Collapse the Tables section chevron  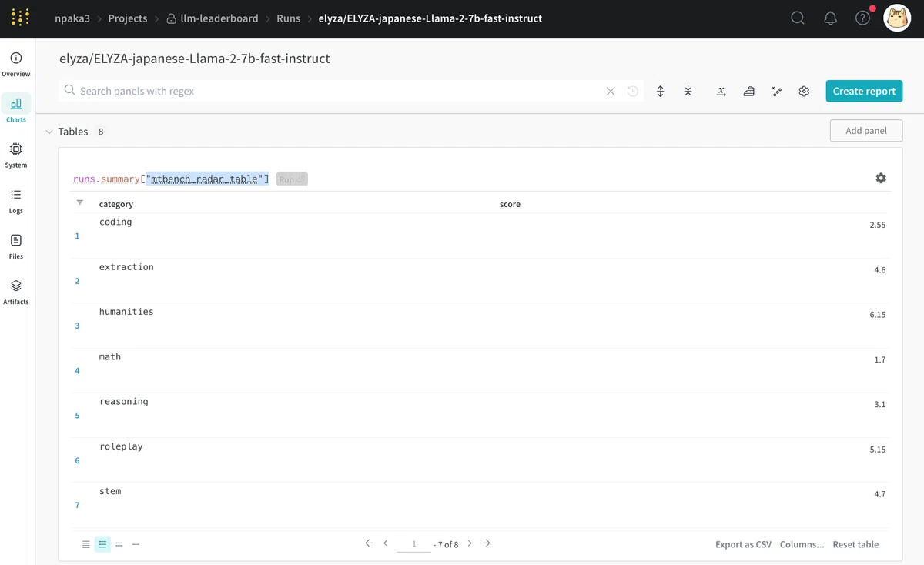(49, 132)
